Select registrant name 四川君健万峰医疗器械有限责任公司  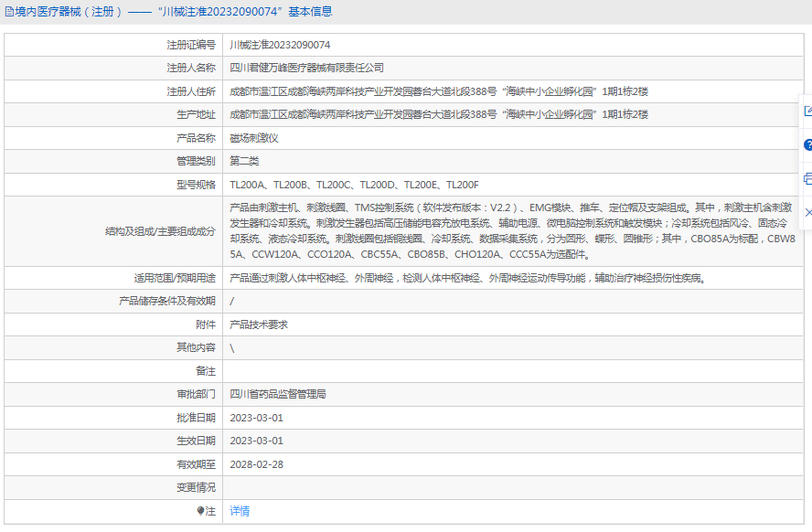(x=307, y=68)
